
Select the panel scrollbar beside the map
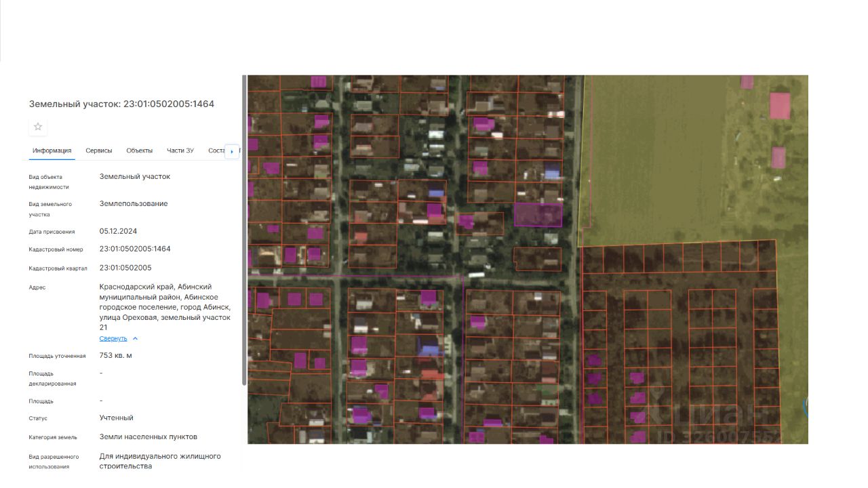click(244, 230)
